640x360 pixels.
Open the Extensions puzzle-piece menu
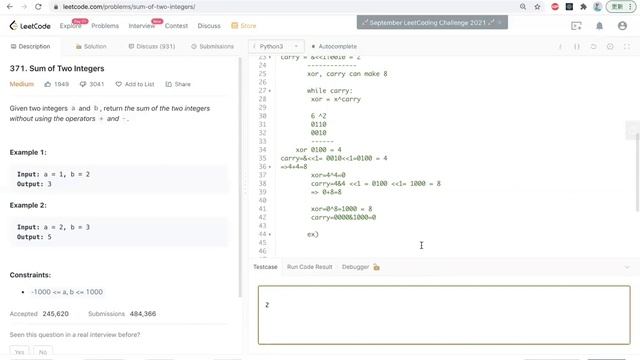point(583,7)
